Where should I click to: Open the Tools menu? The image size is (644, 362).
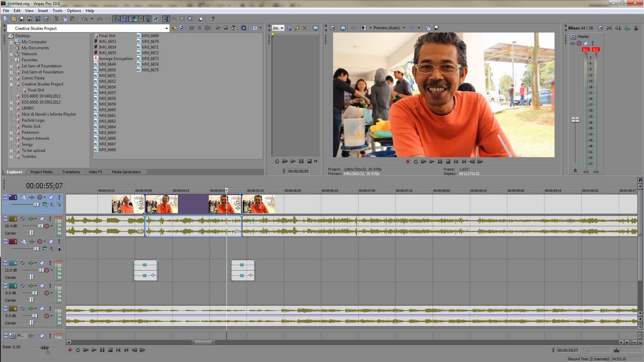pos(57,10)
